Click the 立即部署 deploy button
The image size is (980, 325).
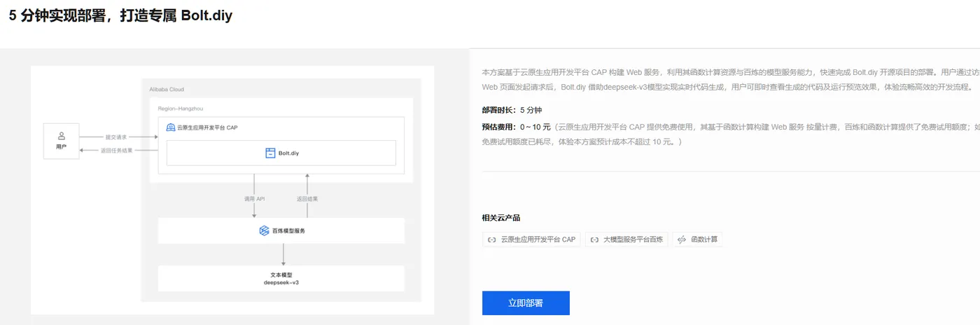tap(526, 303)
